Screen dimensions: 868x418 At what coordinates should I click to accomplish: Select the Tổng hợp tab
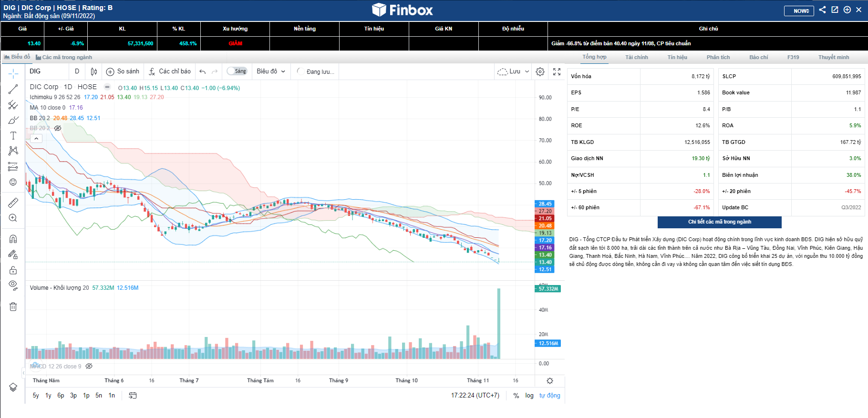(594, 57)
